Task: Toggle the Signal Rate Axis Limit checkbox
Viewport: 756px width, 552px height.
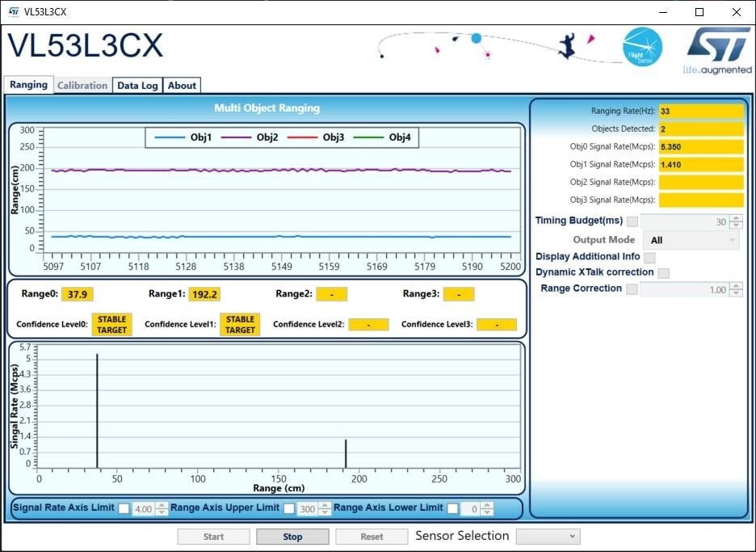Action: tap(124, 508)
